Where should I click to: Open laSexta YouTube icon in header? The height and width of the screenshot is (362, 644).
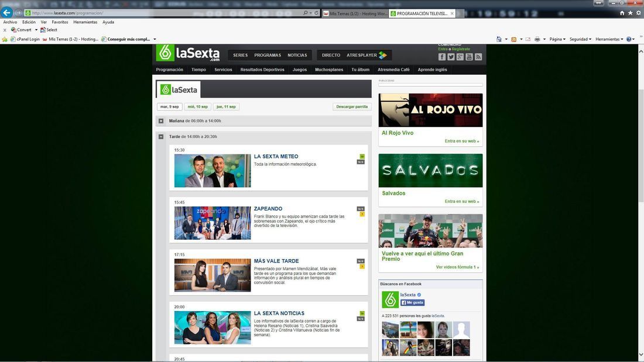click(x=469, y=57)
